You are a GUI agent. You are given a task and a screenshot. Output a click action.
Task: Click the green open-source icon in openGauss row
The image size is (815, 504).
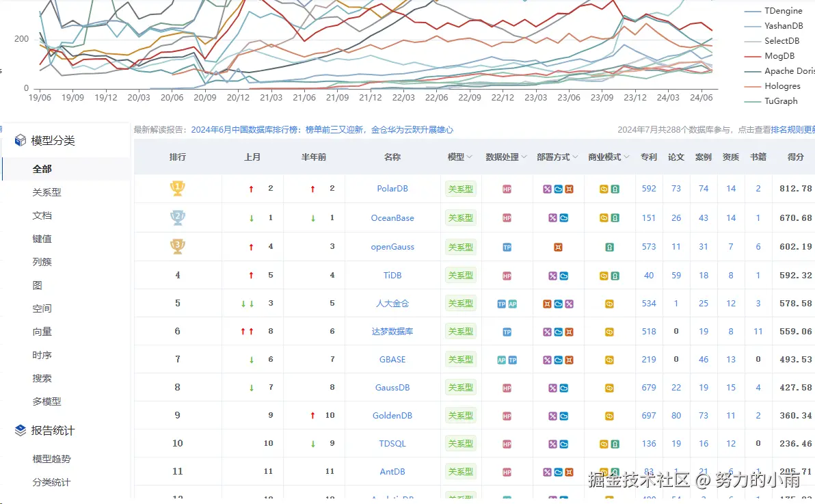point(609,248)
